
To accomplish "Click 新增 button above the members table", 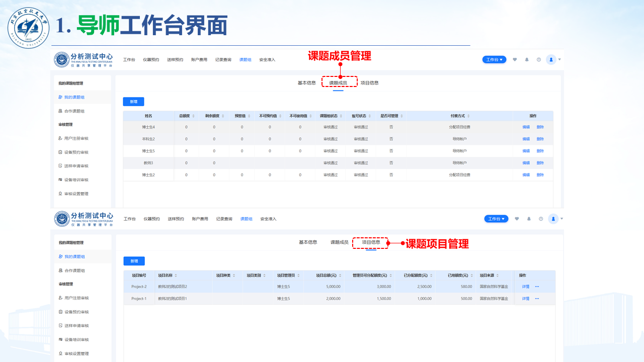I will (133, 102).
